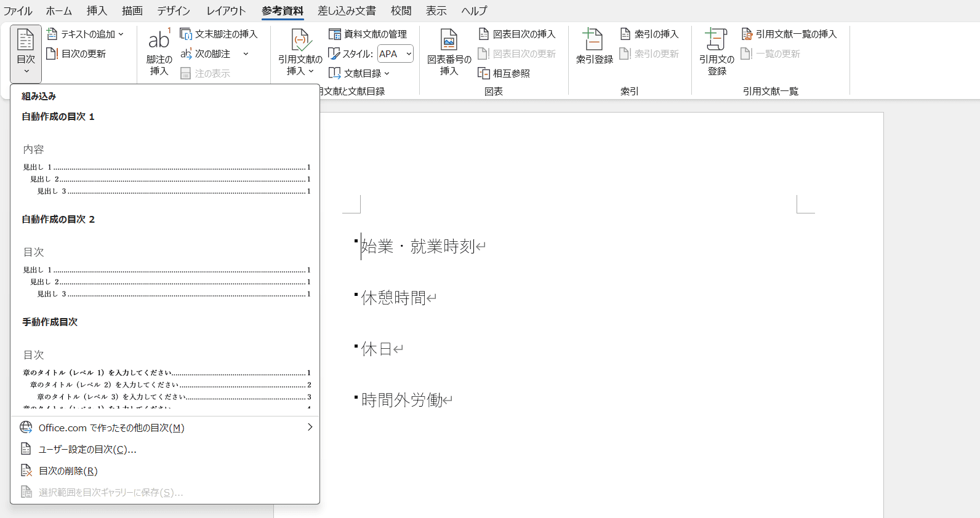Select the 自動作成の目次 1 preview
Viewport: 980px width, 518px height.
pos(165,169)
